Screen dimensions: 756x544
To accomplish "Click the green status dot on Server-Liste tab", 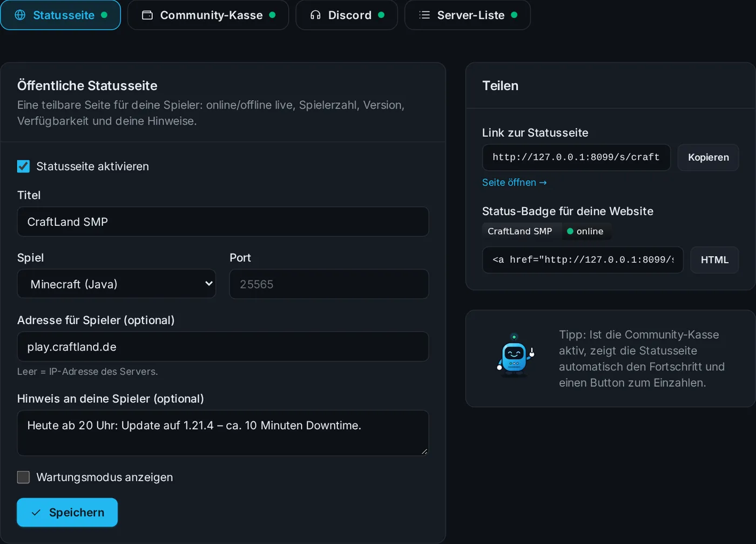I will point(514,15).
